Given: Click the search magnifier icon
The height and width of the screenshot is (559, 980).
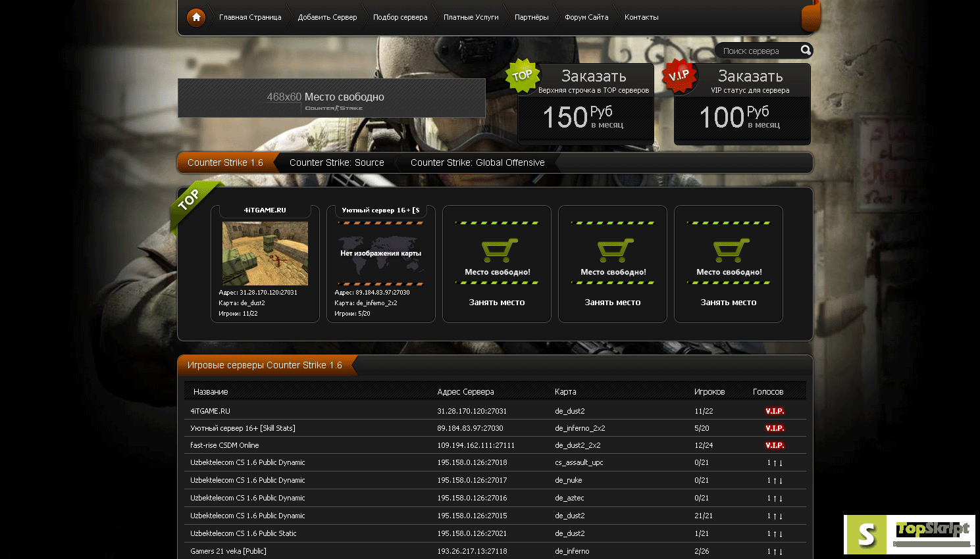Looking at the screenshot, I should pyautogui.click(x=806, y=50).
